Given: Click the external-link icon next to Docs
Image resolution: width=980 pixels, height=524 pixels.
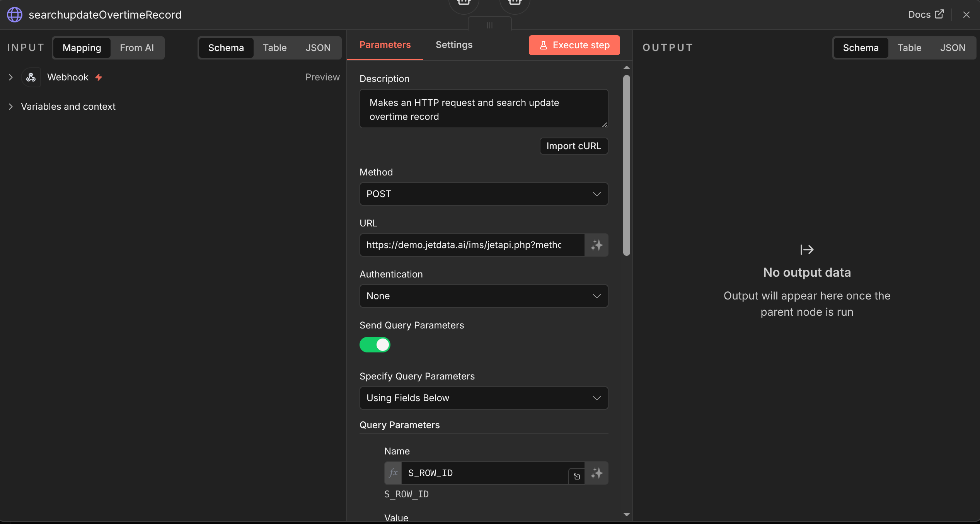Looking at the screenshot, I should click(x=939, y=14).
